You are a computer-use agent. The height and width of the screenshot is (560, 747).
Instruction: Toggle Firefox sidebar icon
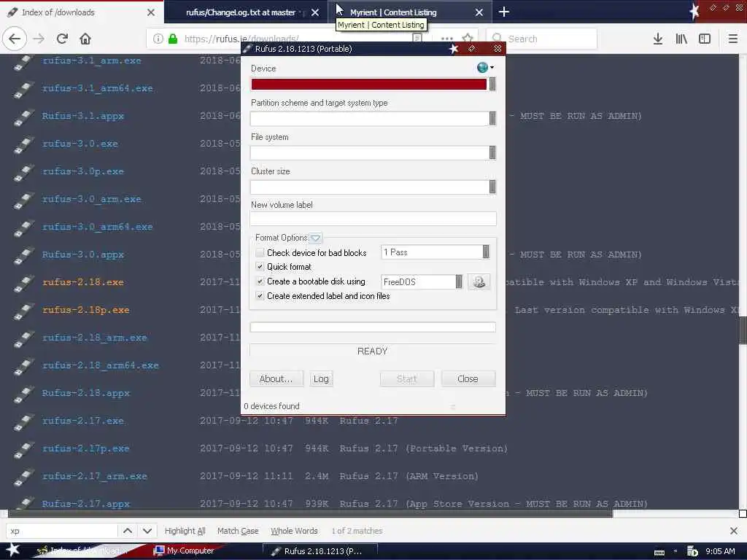coord(705,39)
